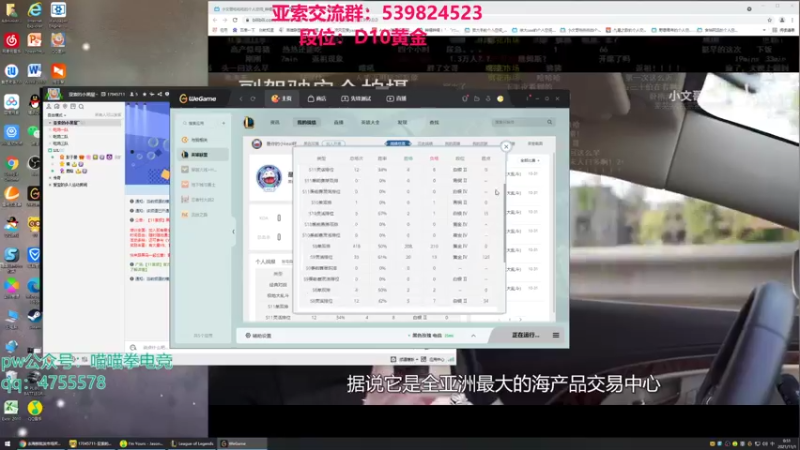Open the OBS Studio desktop icon
800x450 pixels.
coord(35,165)
